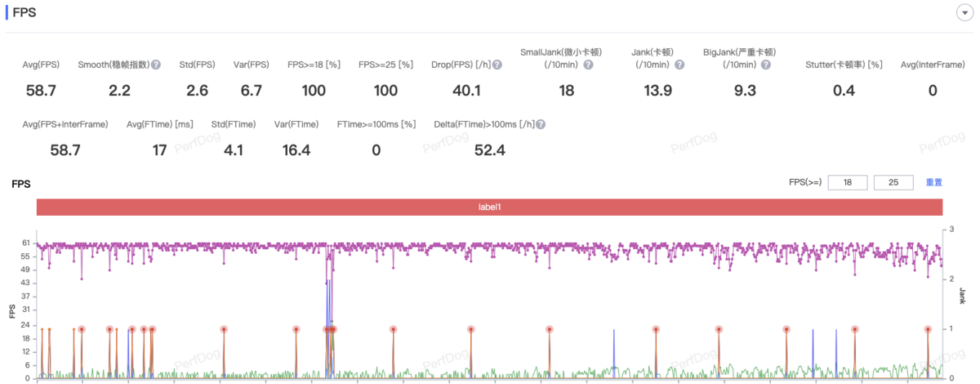Click the 100 value under FPS>=18 [%]
This screenshot has width=980, height=384.
(x=314, y=91)
